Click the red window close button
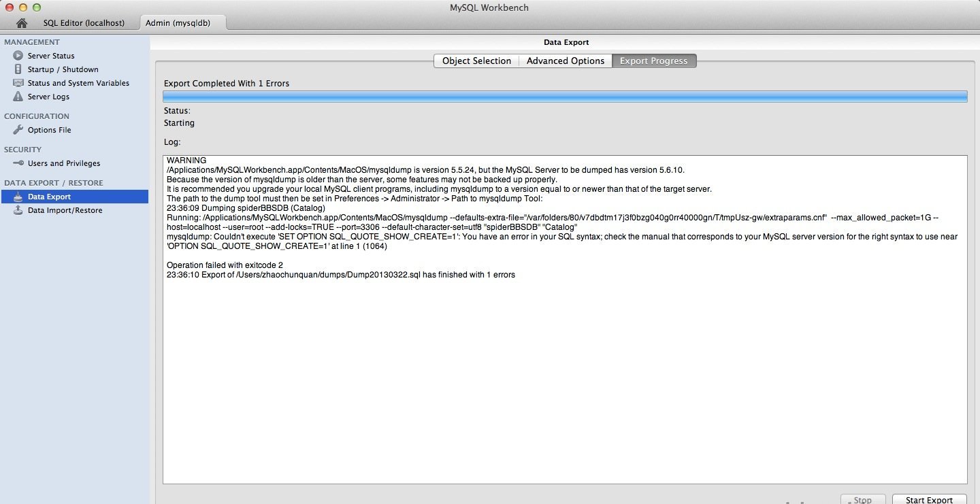This screenshot has height=504, width=980. 10,7
